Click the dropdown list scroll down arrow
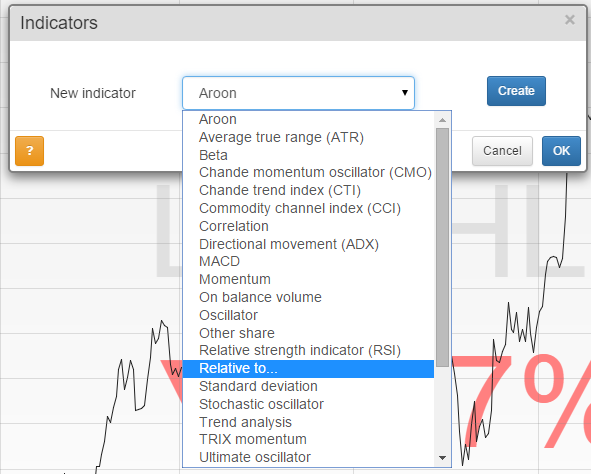The image size is (591, 474). pos(442,458)
